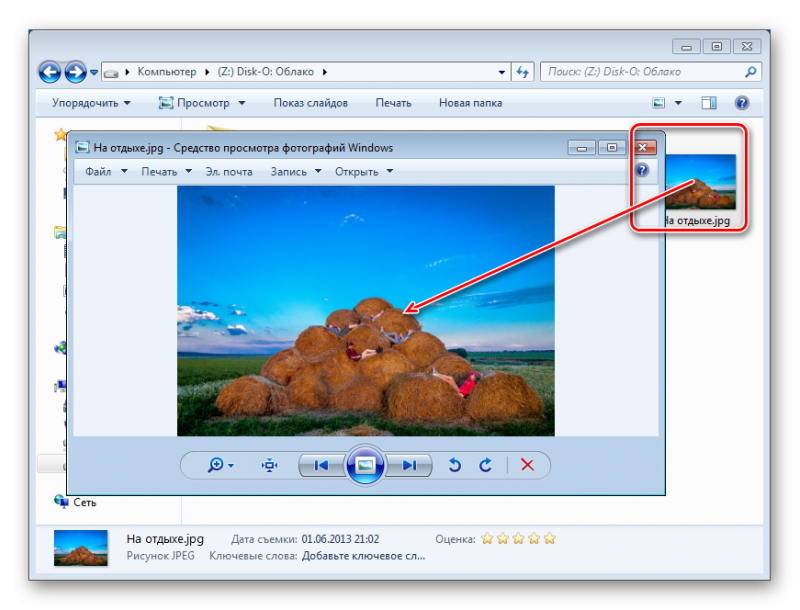This screenshot has height=610, width=800.
Task: Maximize the photo viewer window
Action: (x=612, y=148)
